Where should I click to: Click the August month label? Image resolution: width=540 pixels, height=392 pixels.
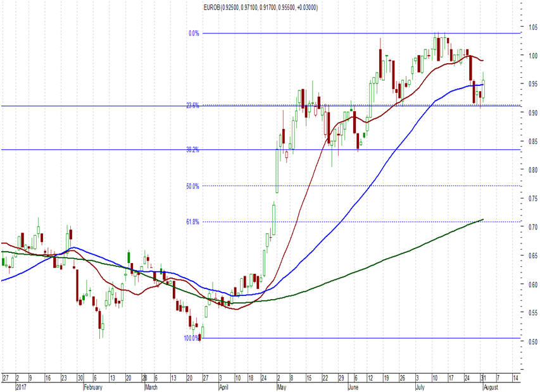tap(491, 387)
